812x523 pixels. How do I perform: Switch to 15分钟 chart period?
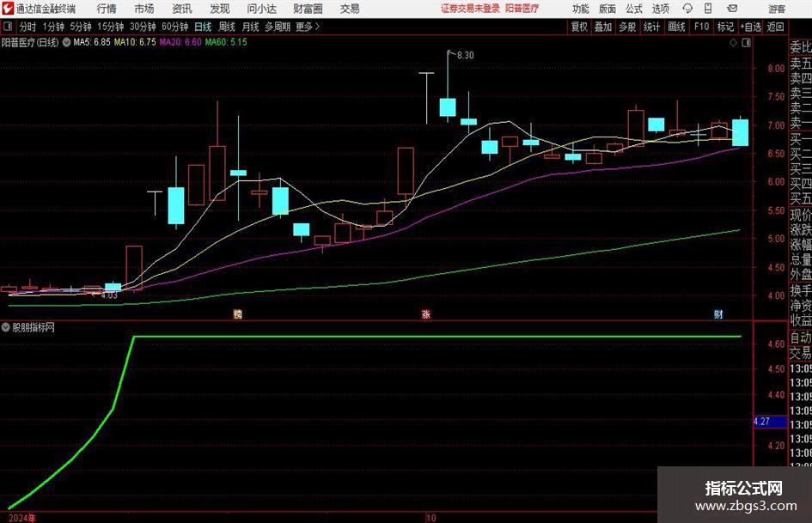pos(111,27)
